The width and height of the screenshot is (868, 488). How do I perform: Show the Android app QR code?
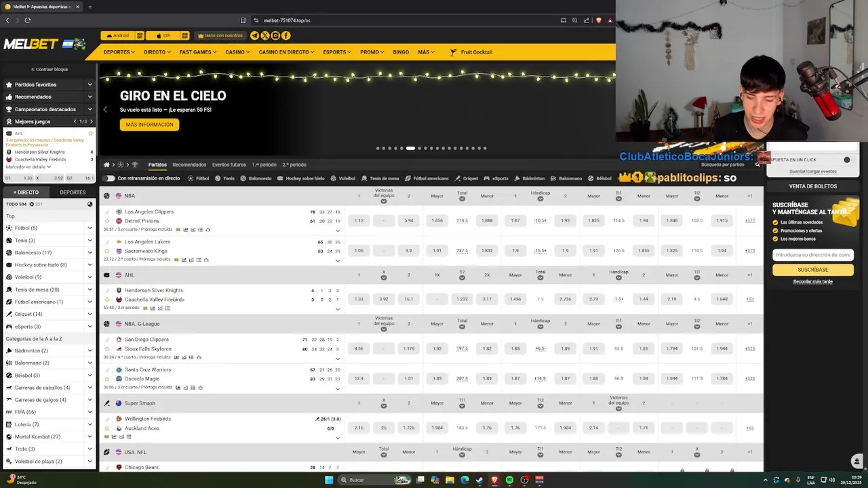pos(140,35)
